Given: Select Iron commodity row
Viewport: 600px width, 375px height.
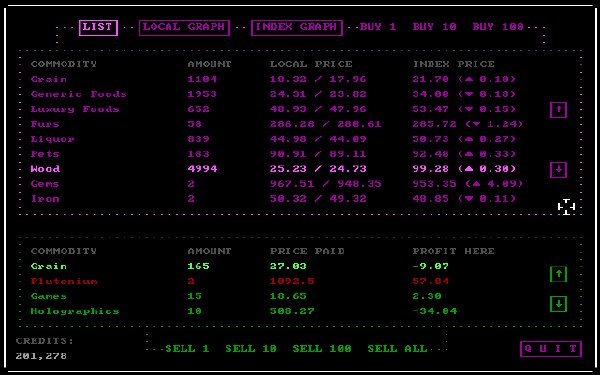Looking at the screenshot, I should click(x=273, y=199).
